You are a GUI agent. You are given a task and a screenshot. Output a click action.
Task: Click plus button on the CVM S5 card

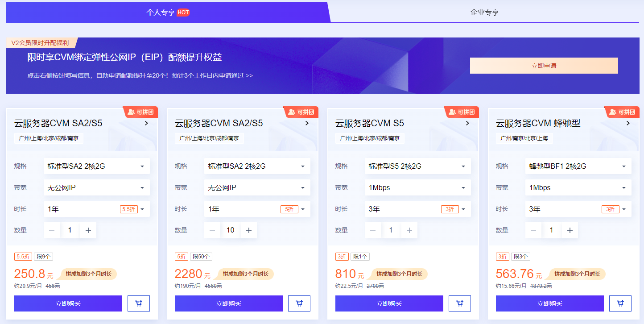(409, 230)
